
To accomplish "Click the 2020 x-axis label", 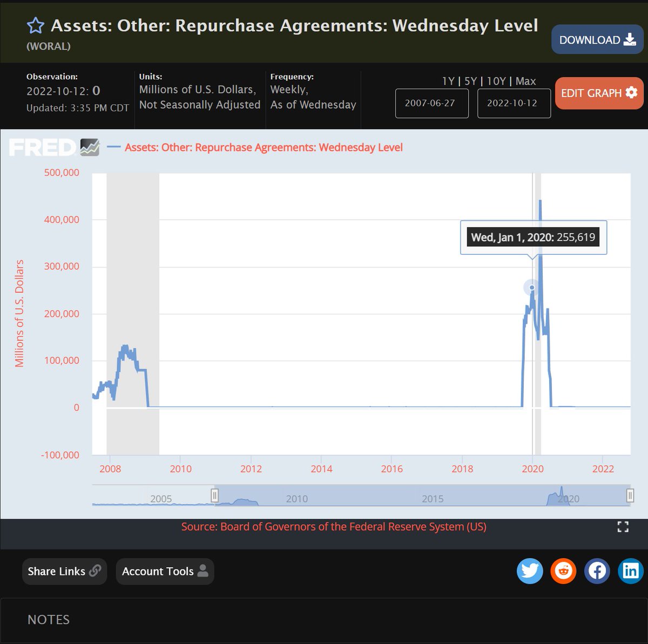I will [532, 469].
